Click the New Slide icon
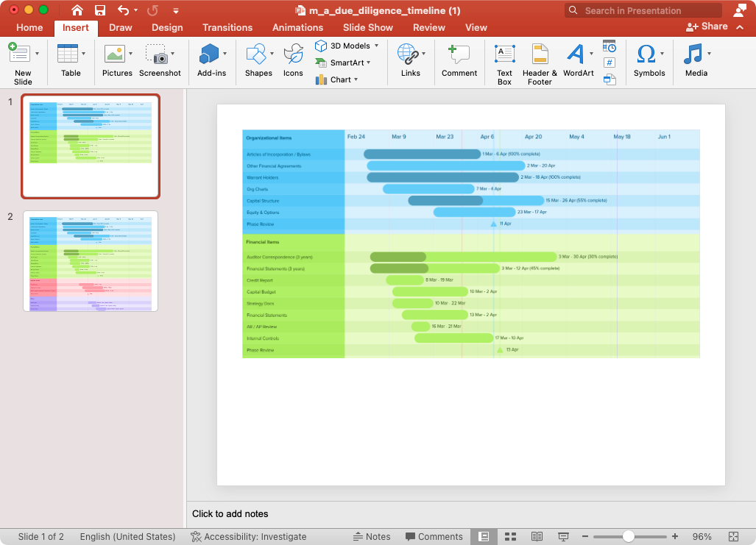The image size is (756, 545). click(19, 53)
